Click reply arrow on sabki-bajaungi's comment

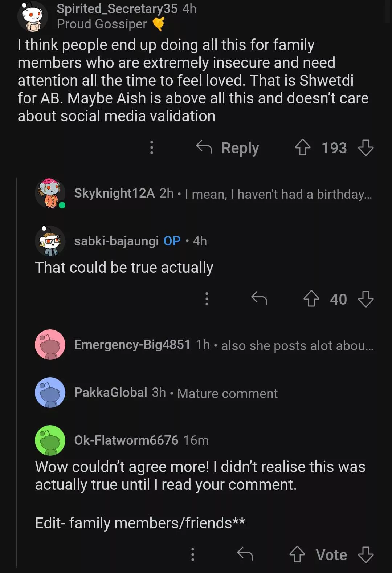click(259, 298)
